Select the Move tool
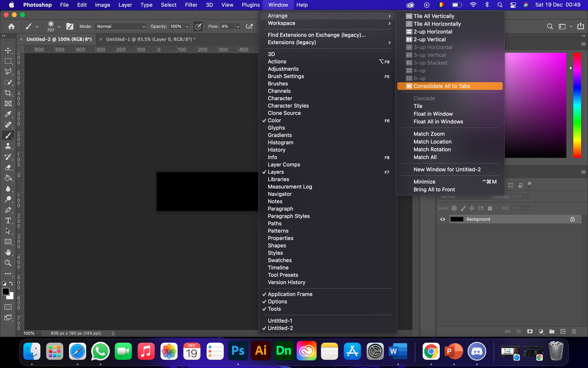The width and height of the screenshot is (588, 368). point(8,50)
